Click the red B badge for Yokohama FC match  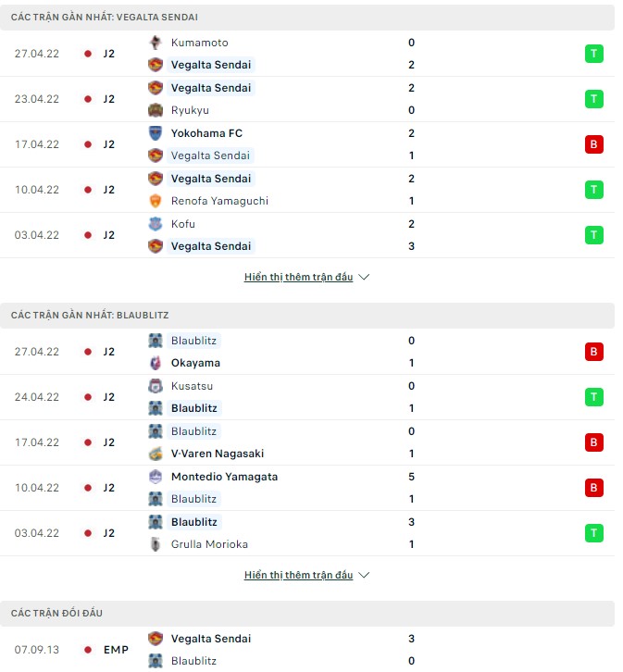click(593, 144)
